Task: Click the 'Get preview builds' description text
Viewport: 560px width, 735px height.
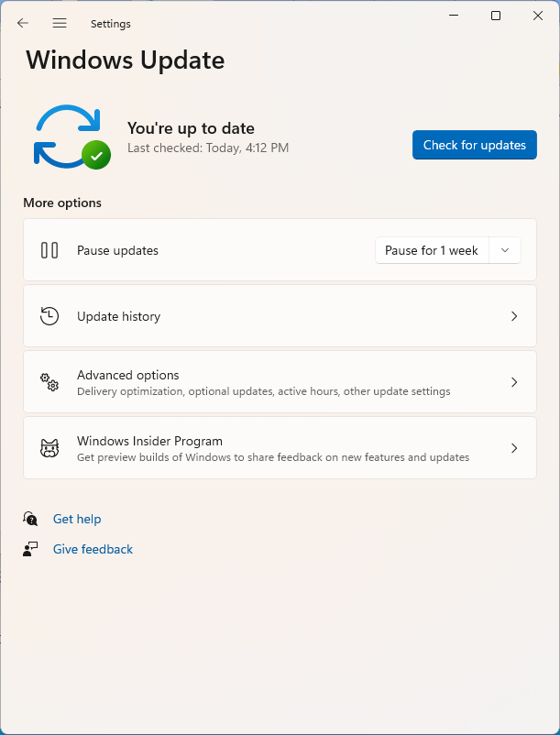Action: tap(273, 457)
